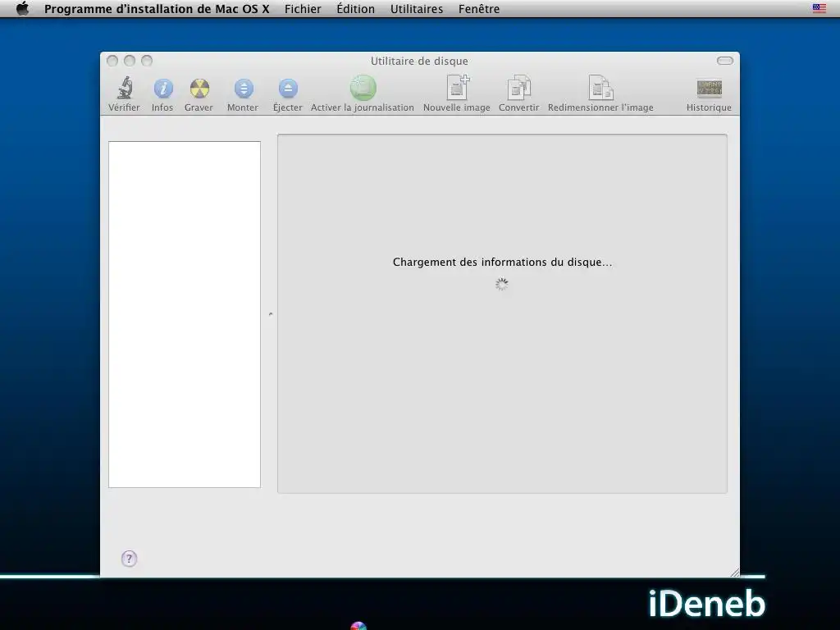The image size is (840, 630).
Task: Click the 'Utilitaire de disque' window title
Action: [x=419, y=61]
